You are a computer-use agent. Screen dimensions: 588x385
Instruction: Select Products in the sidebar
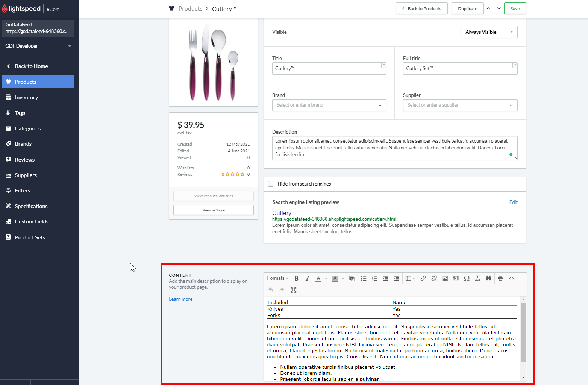38,82
